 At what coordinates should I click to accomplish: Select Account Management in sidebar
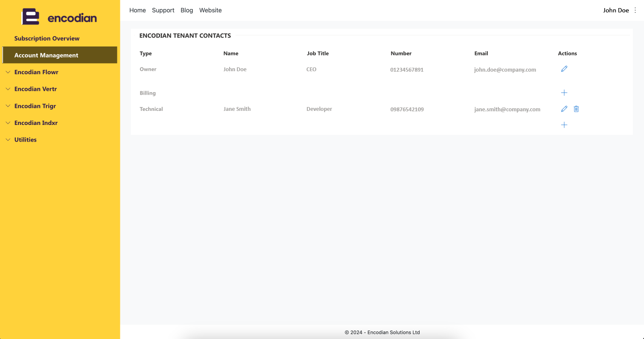[60, 55]
